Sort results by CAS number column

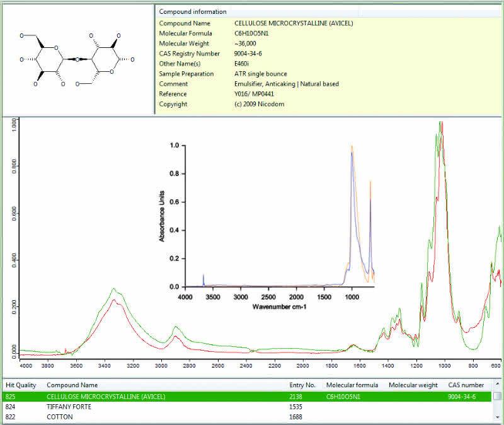pos(466,385)
